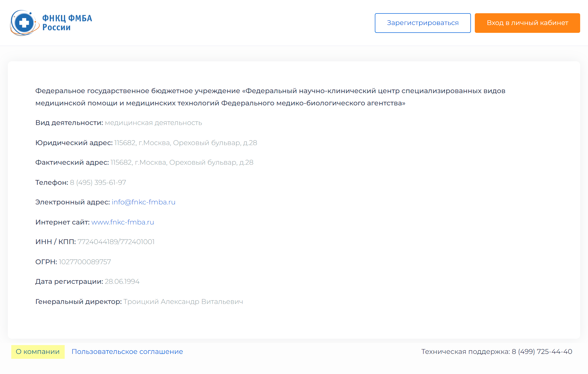Click the organization full name paragraph
588x374 pixels.
(x=270, y=97)
